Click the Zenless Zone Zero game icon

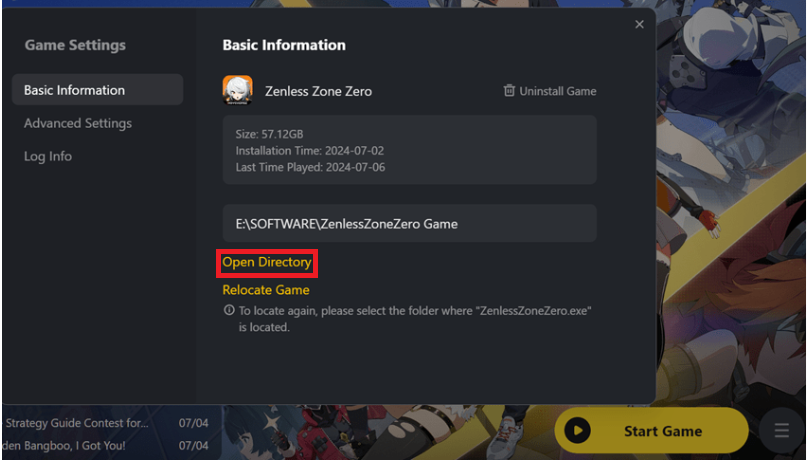pyautogui.click(x=237, y=90)
